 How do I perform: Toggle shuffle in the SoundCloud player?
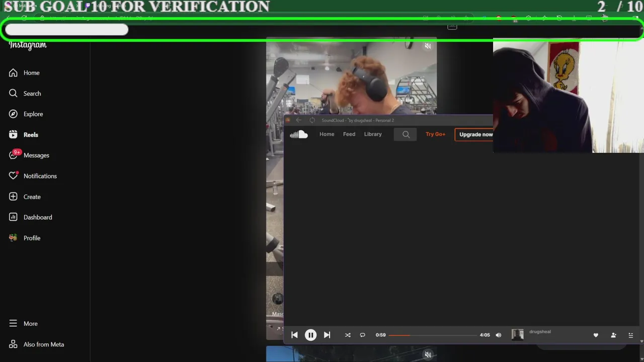[x=348, y=335]
